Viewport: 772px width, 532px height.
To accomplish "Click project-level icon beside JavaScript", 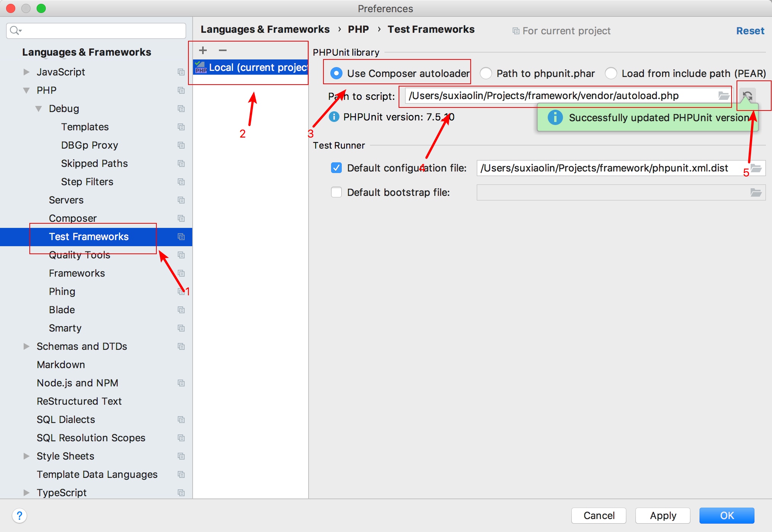I will coord(181,72).
